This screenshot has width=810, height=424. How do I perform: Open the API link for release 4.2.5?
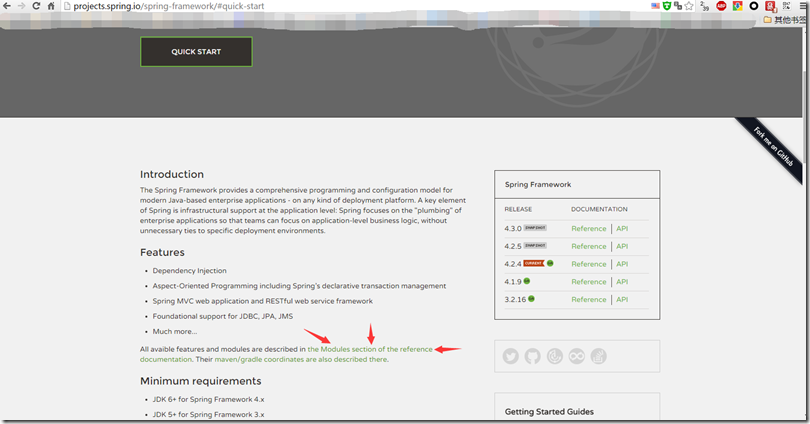coord(622,246)
